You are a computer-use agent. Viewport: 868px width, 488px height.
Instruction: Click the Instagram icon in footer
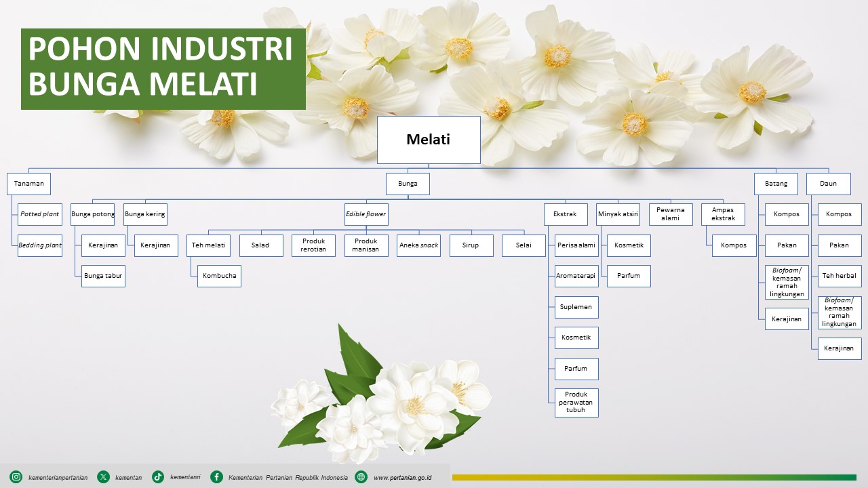tap(16, 477)
